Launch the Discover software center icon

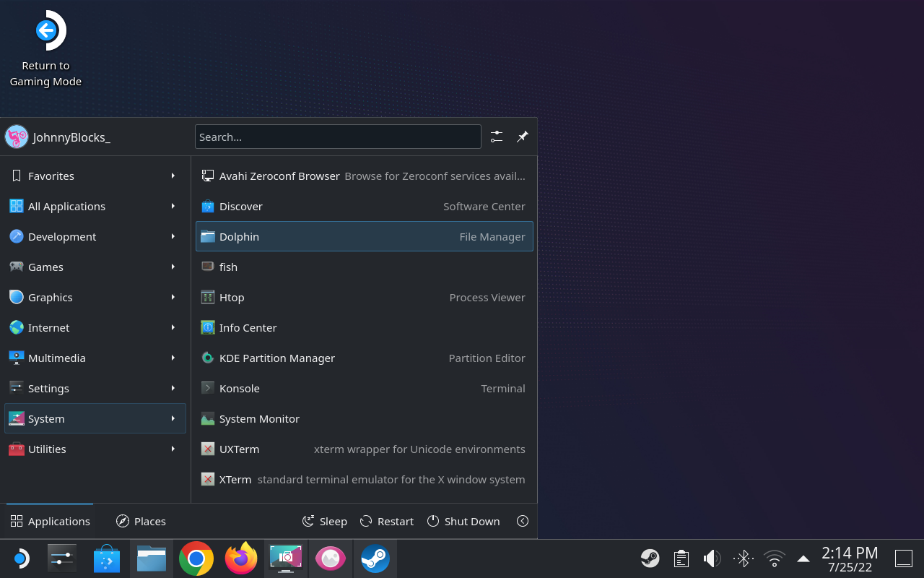click(208, 206)
